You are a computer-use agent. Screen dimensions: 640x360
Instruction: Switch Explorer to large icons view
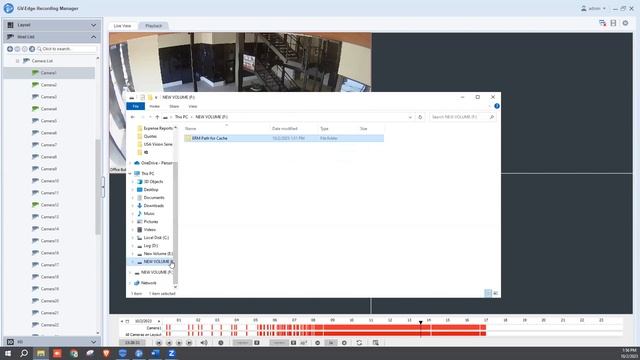click(x=496, y=293)
